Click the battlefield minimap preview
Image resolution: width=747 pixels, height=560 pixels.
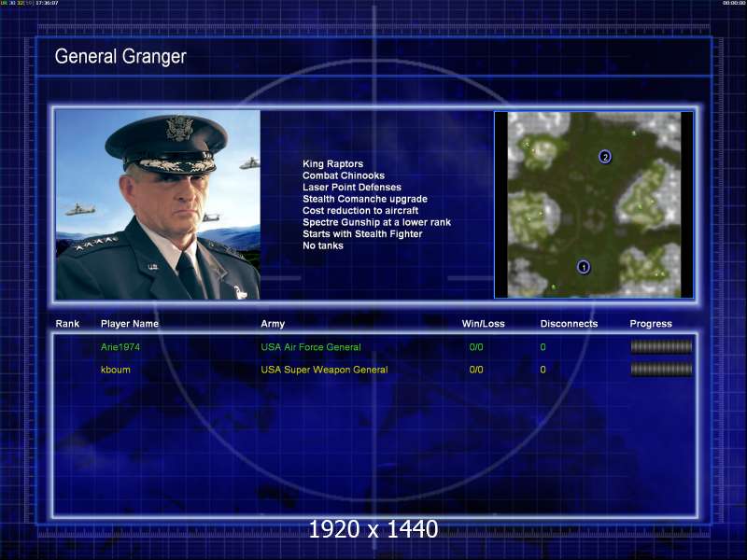594,204
